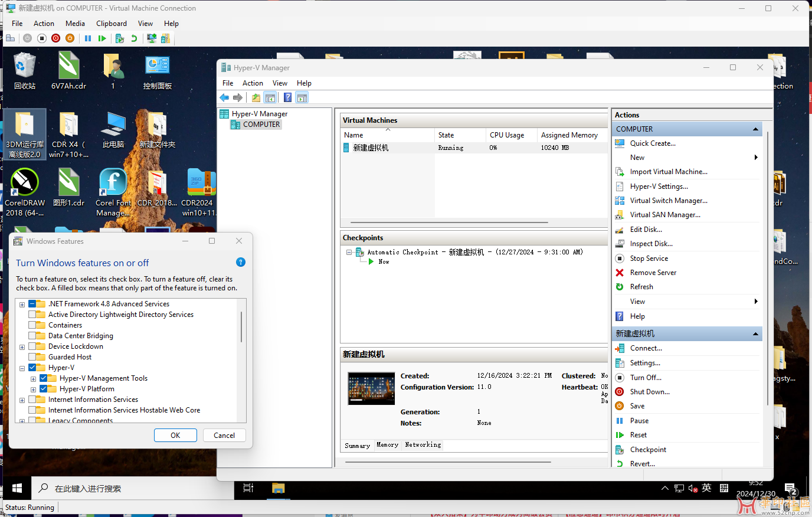Open the View menu in Hyper-V Manager

pyautogui.click(x=280, y=83)
